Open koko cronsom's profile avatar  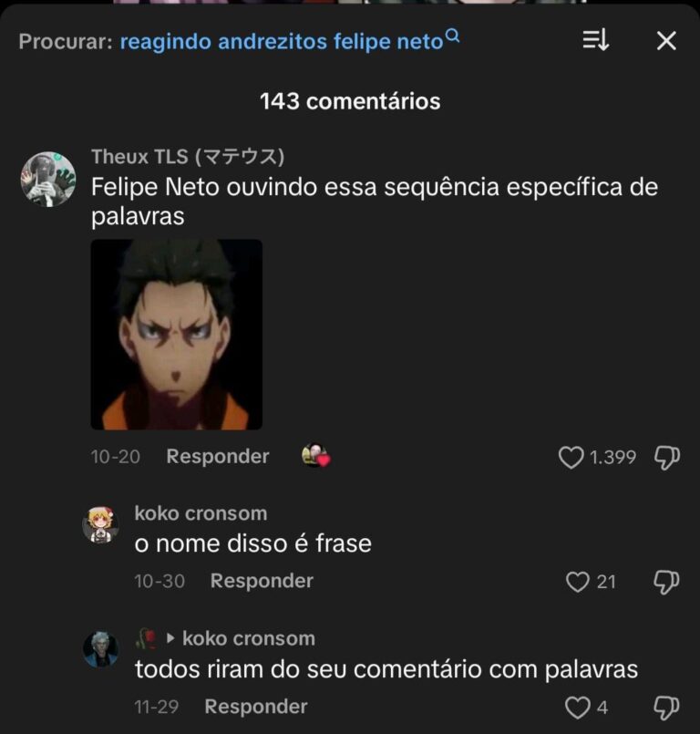[100, 525]
